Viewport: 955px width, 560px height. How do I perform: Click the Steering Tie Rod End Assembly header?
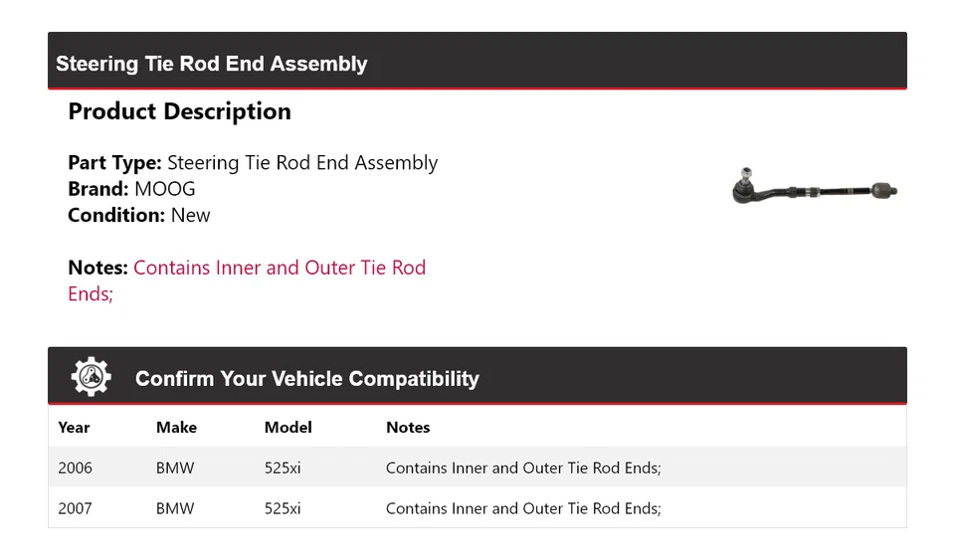[x=212, y=64]
